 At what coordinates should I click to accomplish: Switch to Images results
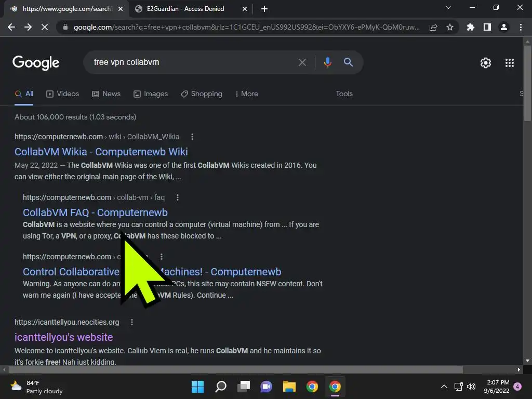pyautogui.click(x=151, y=94)
